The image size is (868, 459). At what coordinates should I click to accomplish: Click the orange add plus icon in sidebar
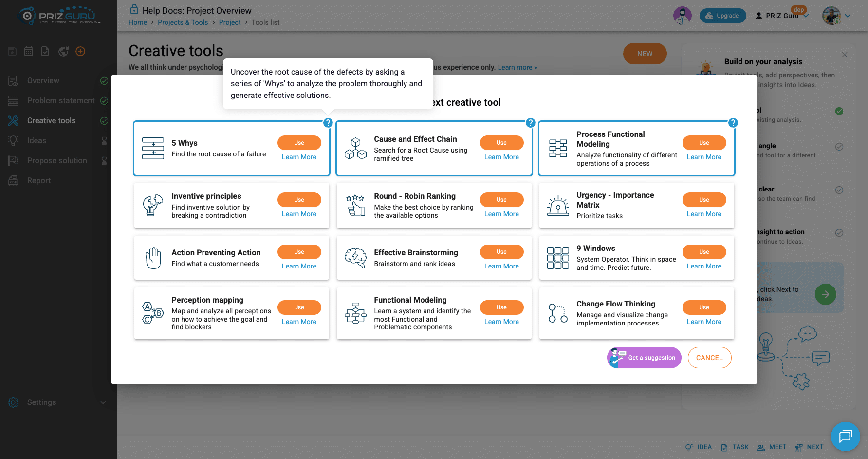tap(80, 51)
